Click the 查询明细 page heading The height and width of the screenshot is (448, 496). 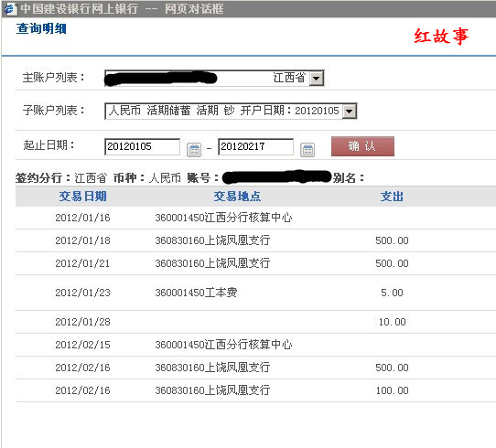[x=41, y=28]
